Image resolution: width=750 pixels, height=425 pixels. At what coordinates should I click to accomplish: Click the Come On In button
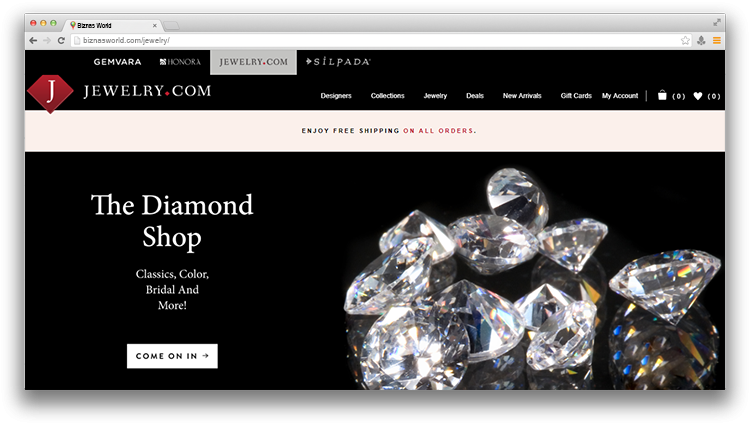coord(172,356)
